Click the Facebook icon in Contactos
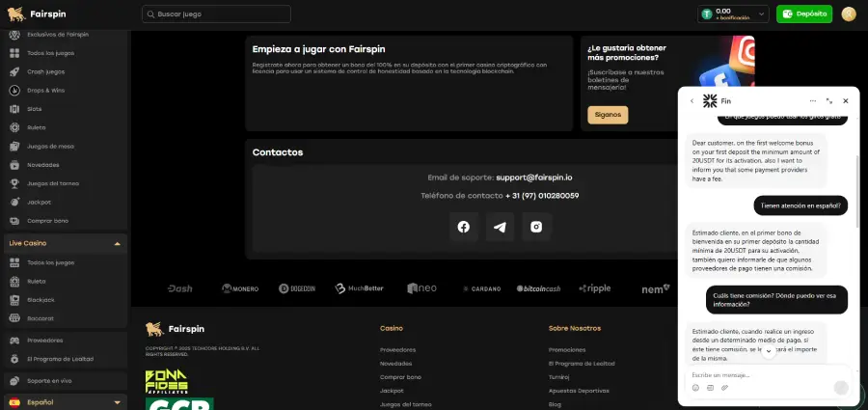Screen dimensions: 868x410 pyautogui.click(x=464, y=227)
